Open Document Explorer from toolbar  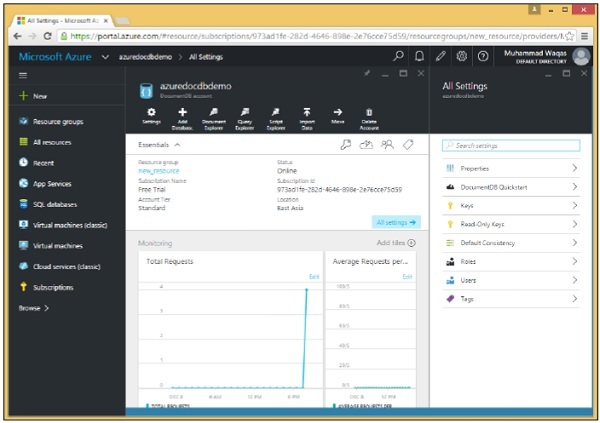click(214, 119)
